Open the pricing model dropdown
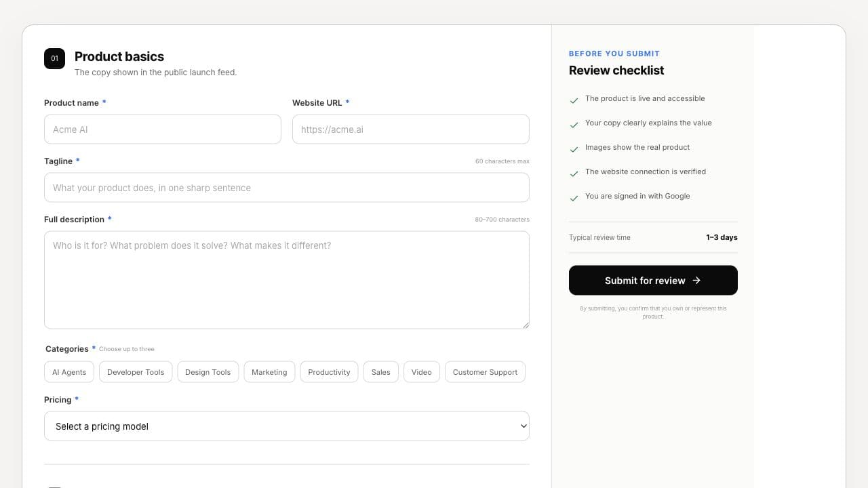Image resolution: width=868 pixels, height=488 pixels. [287, 426]
